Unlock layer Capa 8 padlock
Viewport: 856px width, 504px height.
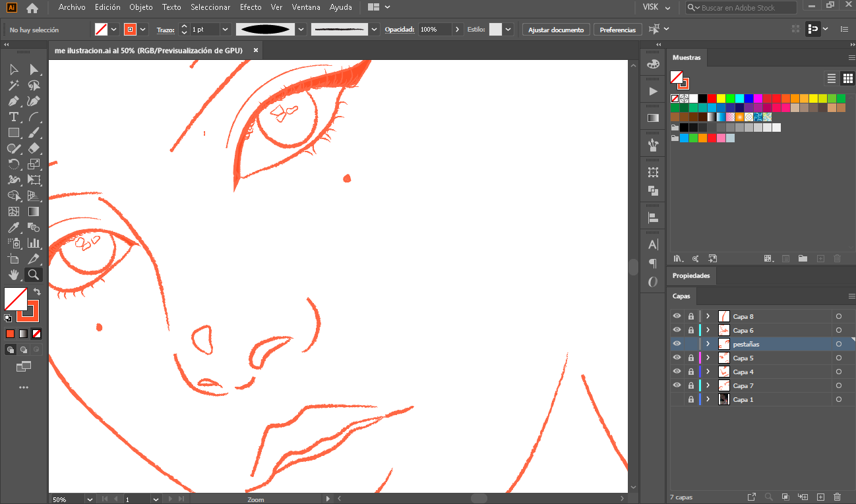click(x=690, y=316)
